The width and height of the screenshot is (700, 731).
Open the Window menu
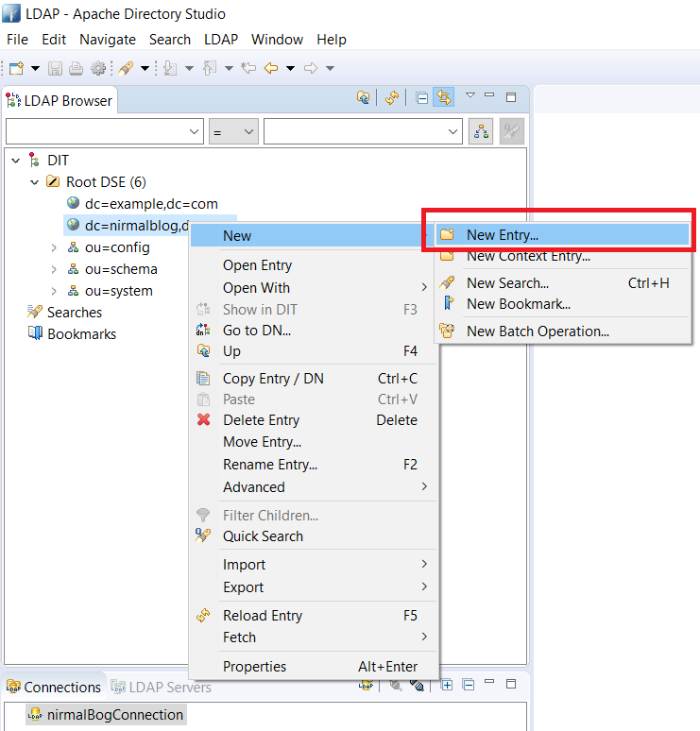277,40
